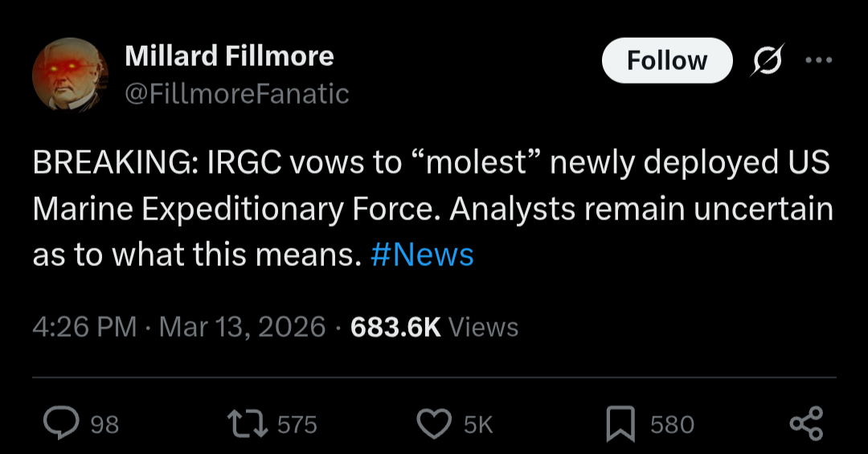
Task: Open the three-dot more options menu
Action: [819, 60]
